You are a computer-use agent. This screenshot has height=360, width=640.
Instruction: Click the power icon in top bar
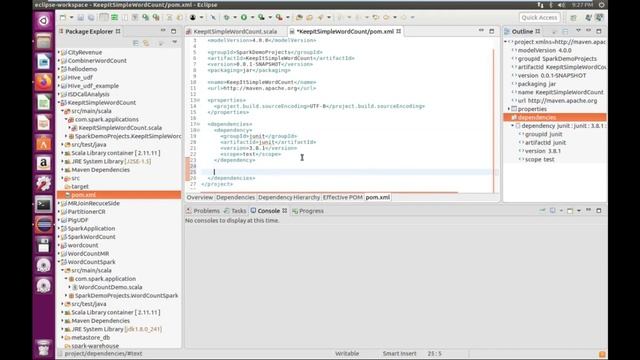602,5
